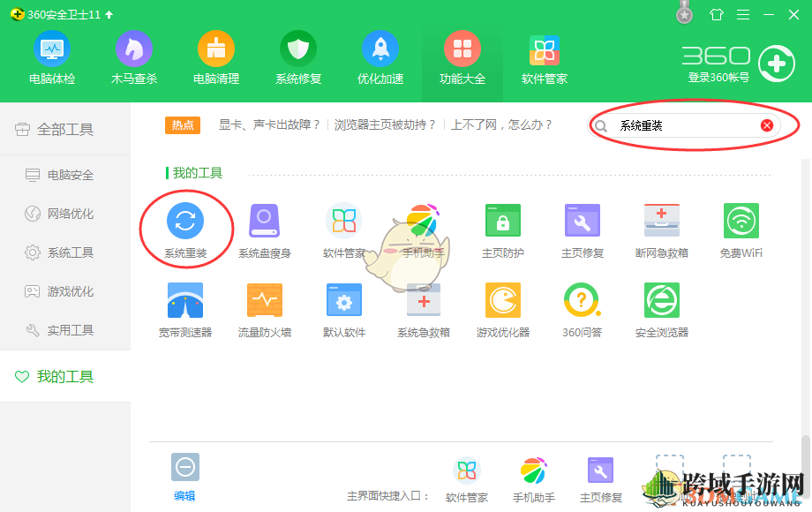Launch the 主页防护 tool
The image size is (812, 512).
click(503, 231)
